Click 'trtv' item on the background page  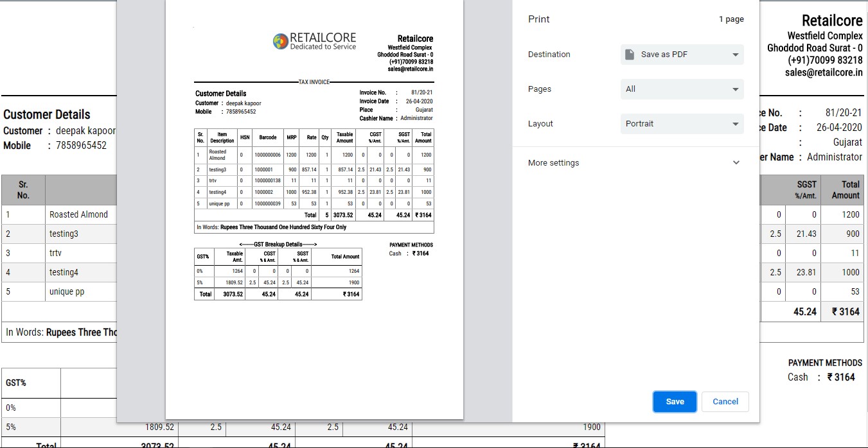pos(55,253)
